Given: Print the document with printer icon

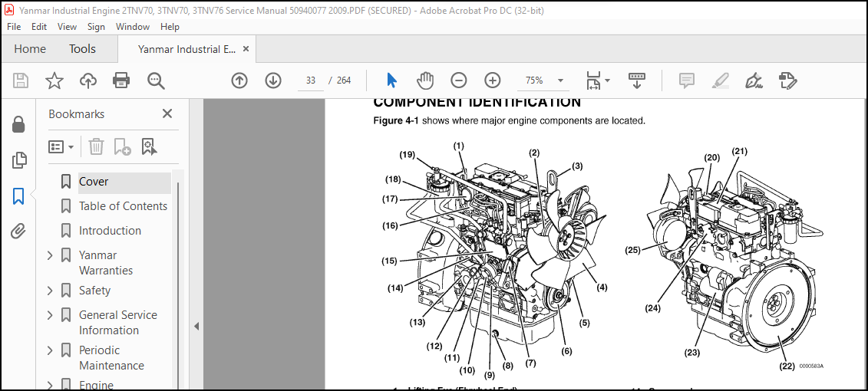Looking at the screenshot, I should (121, 80).
